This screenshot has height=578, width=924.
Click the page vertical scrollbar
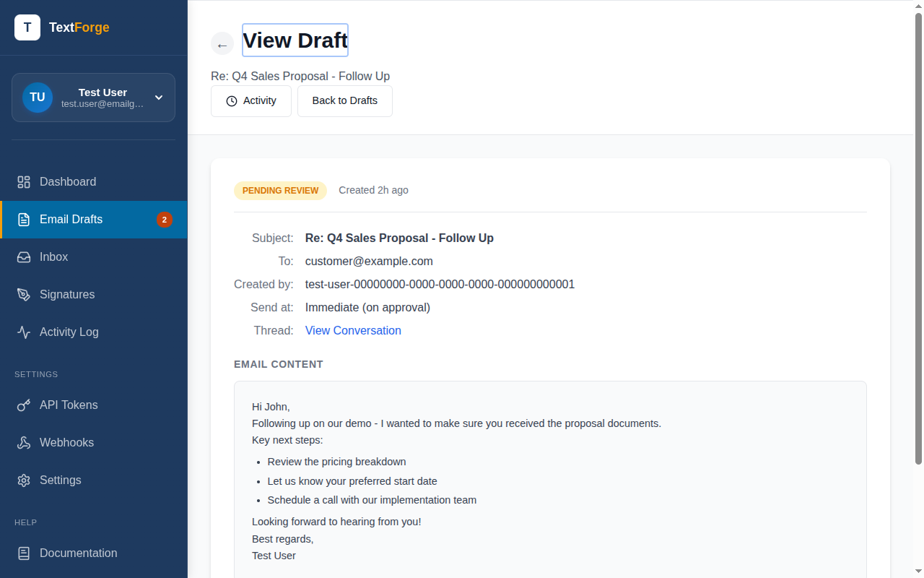919,238
